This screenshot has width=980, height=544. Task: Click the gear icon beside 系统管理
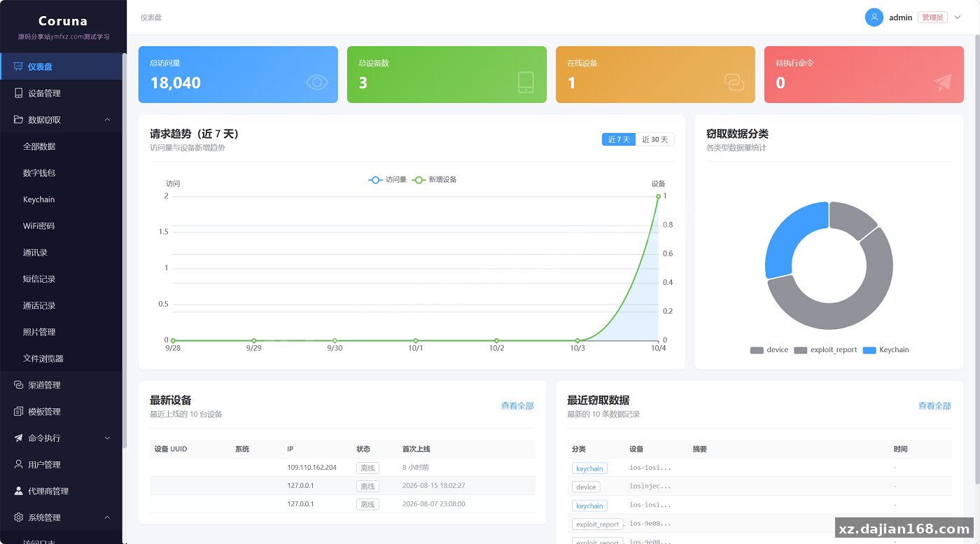pos(19,517)
